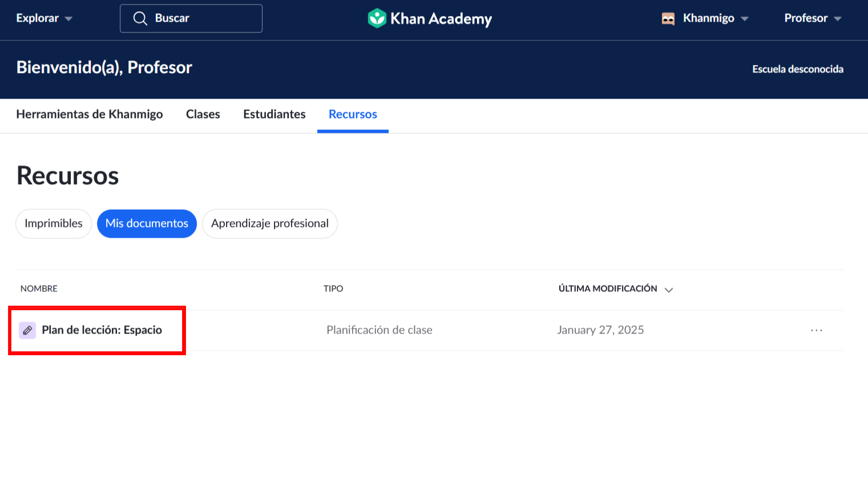Open the Profesor account dropdown

pos(813,18)
